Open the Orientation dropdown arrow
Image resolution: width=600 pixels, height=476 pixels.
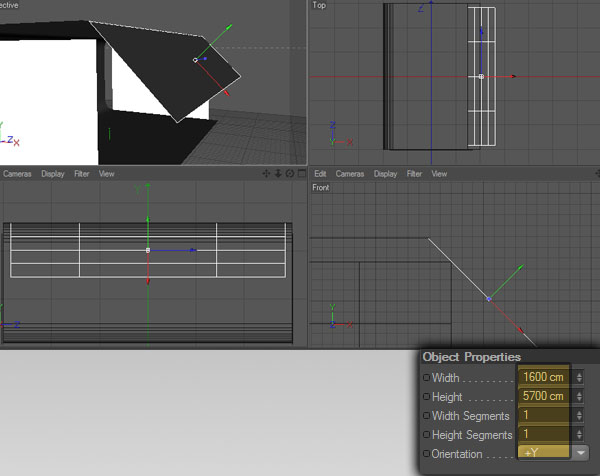pos(581,453)
